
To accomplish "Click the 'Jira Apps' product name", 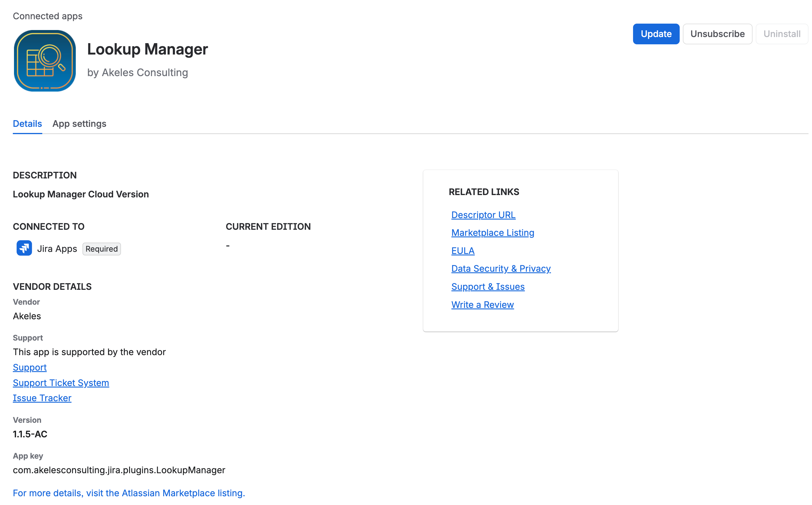I will pyautogui.click(x=57, y=249).
